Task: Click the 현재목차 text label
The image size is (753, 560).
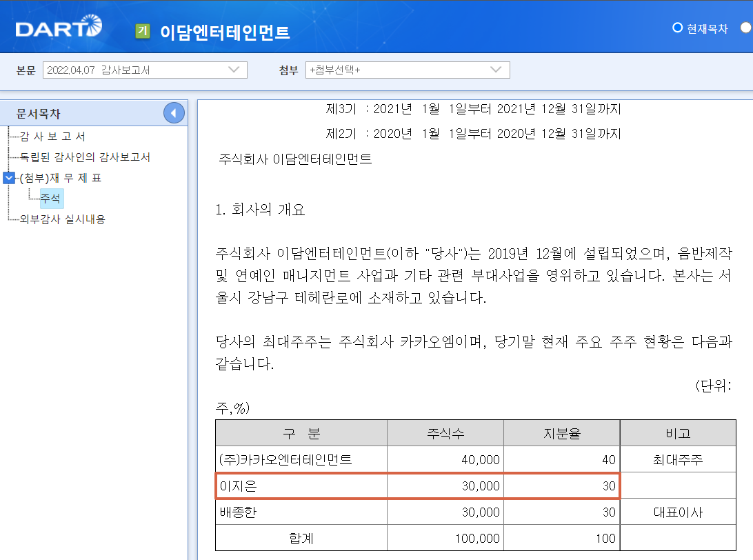Action: 705,28
